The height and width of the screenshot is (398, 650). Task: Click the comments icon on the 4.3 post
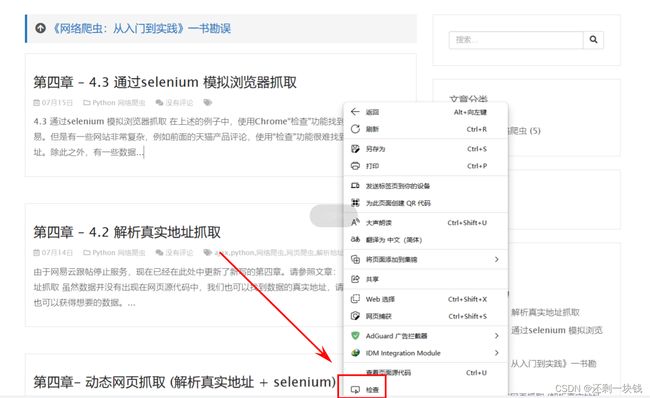tap(159, 102)
